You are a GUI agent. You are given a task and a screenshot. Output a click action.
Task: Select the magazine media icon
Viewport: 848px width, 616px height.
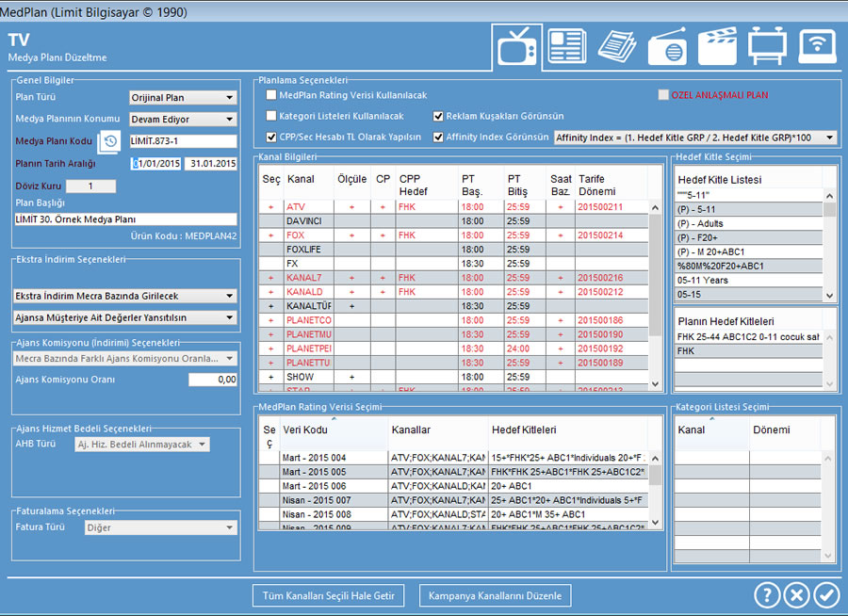(x=619, y=46)
